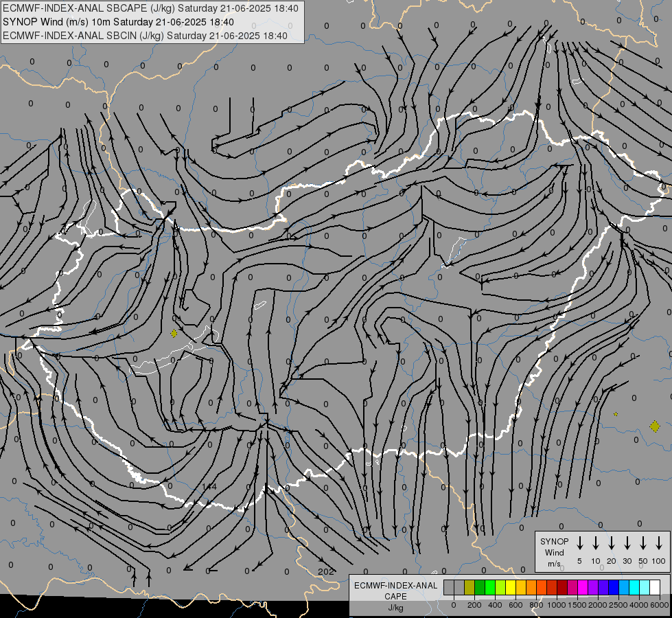Select the olive CAPE swatch before 200

point(470,588)
